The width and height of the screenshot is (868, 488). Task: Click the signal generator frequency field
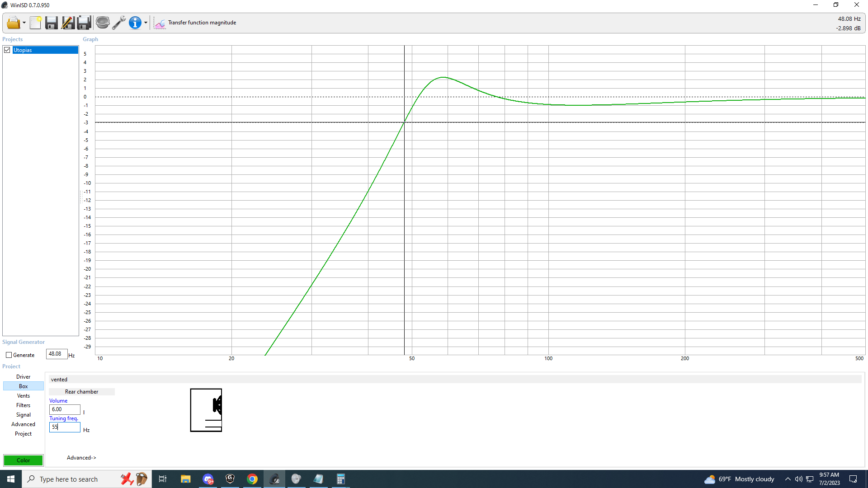point(57,354)
